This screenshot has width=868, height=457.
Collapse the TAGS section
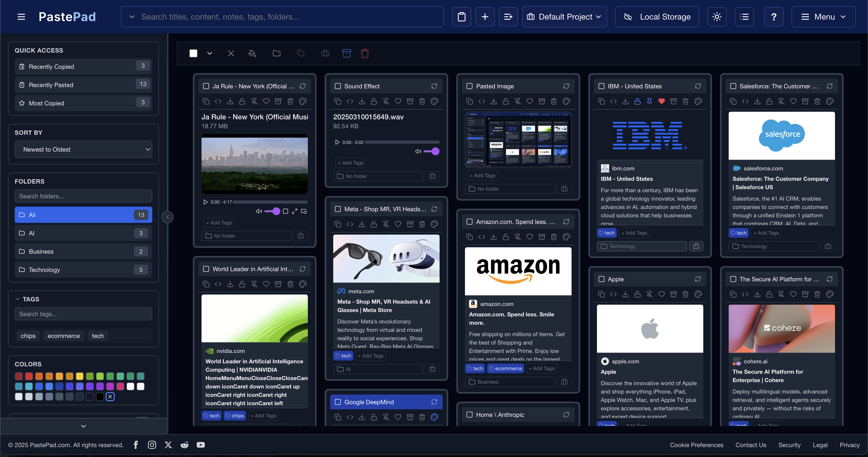tap(18, 299)
